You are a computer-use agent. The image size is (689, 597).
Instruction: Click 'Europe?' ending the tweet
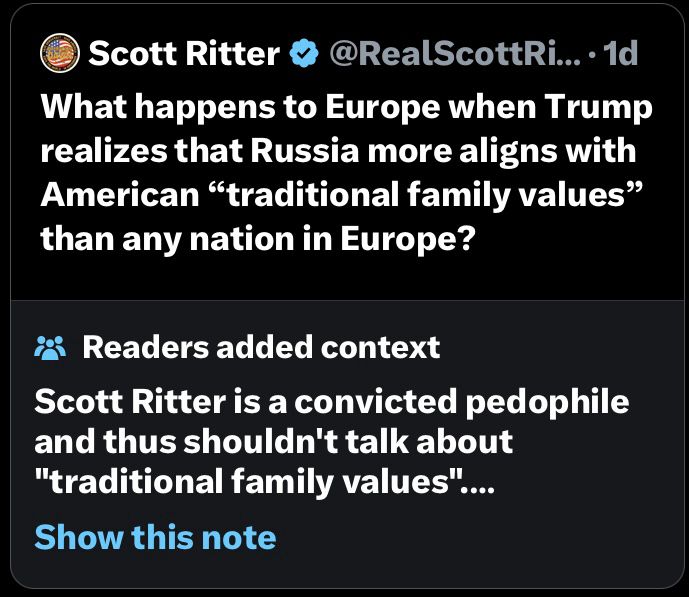tap(408, 239)
